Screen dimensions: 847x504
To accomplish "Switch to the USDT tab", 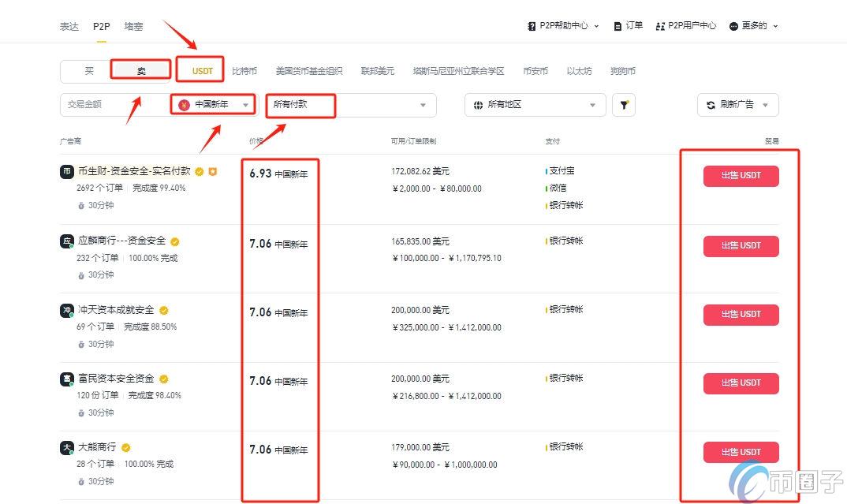I will click(200, 70).
